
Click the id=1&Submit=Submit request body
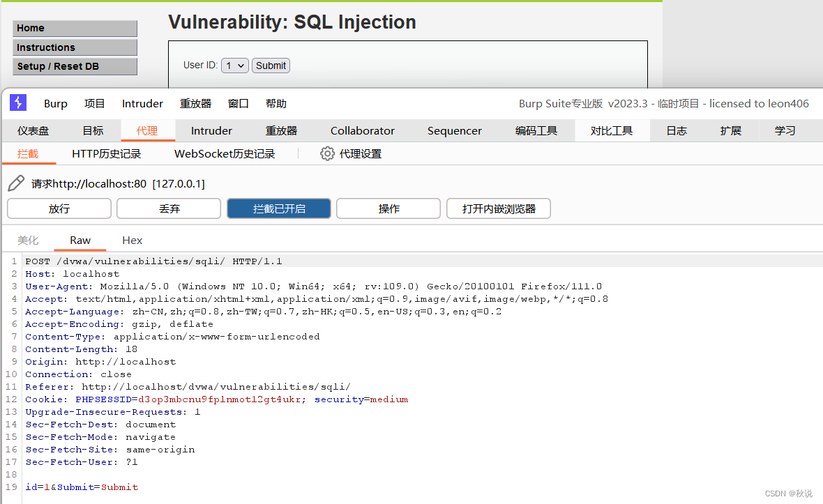click(x=82, y=487)
